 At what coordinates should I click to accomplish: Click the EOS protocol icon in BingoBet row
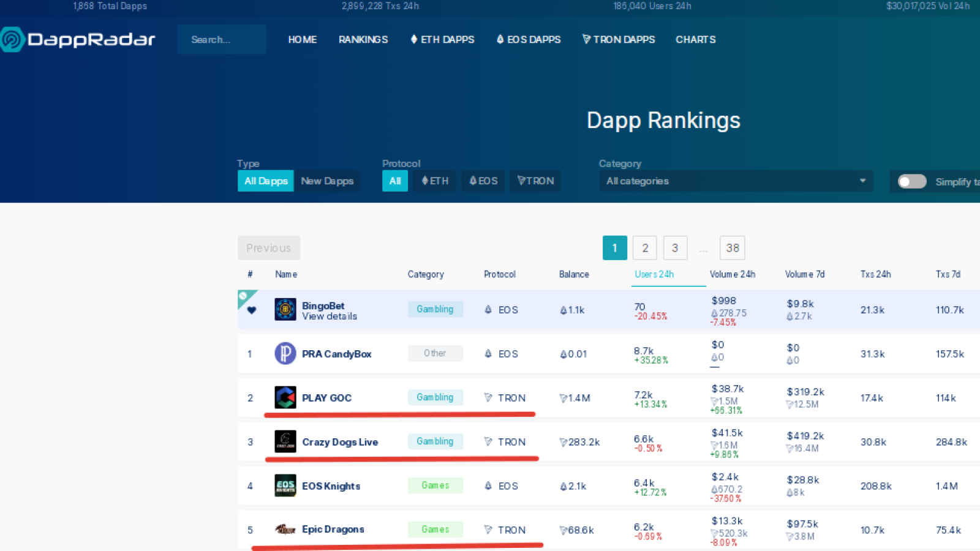tap(488, 310)
